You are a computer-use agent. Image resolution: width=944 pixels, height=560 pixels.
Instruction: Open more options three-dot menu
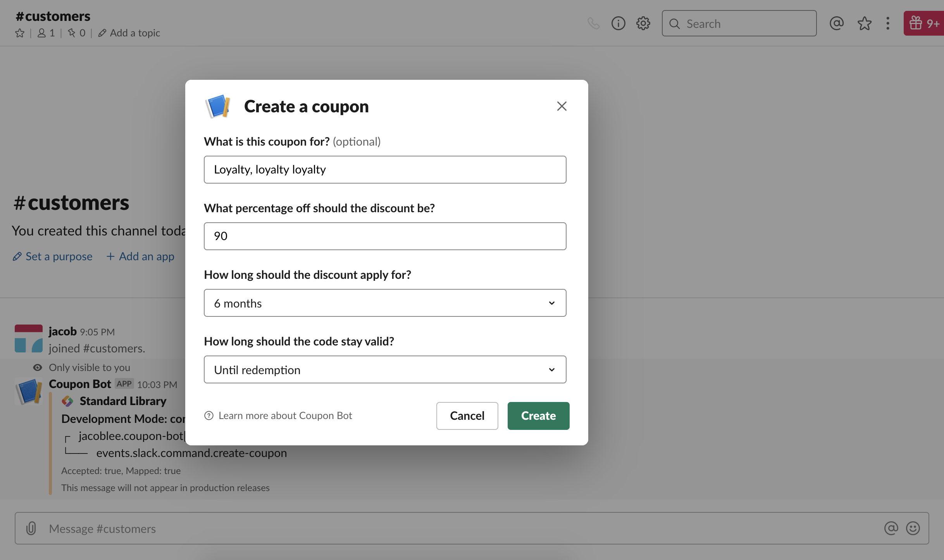[x=888, y=24]
